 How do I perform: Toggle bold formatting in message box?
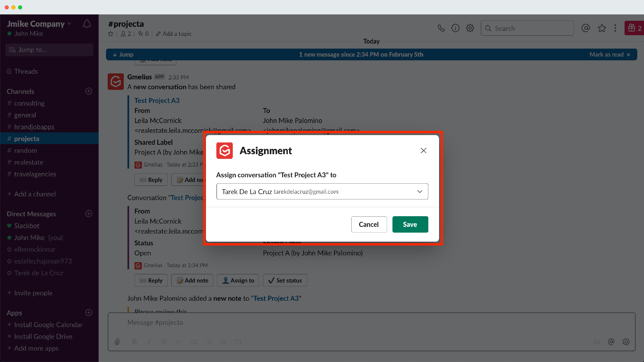(134, 342)
